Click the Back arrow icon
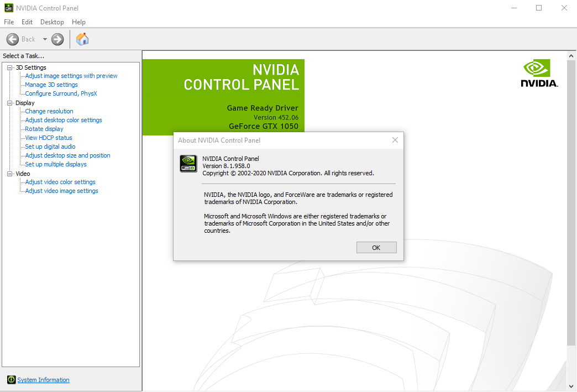The height and width of the screenshot is (392, 577). tap(13, 39)
